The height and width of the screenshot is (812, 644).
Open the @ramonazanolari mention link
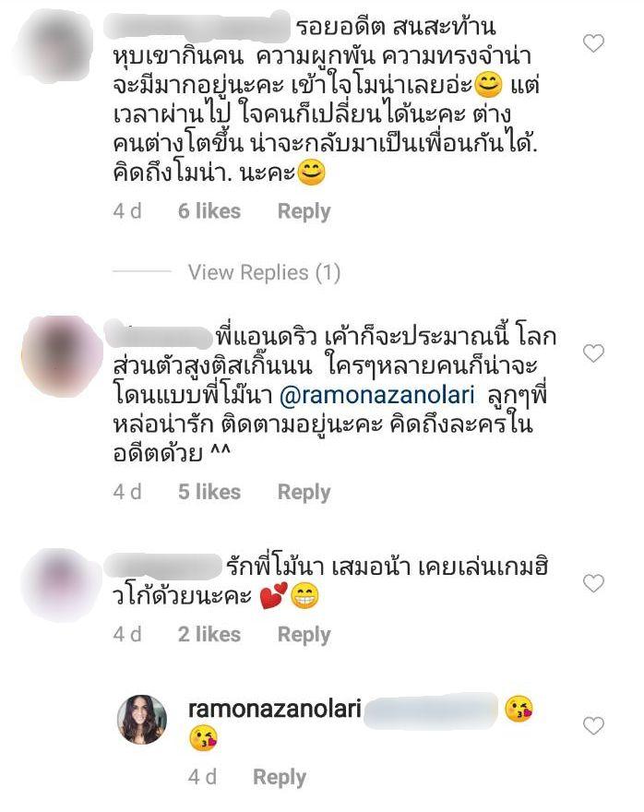point(376,396)
